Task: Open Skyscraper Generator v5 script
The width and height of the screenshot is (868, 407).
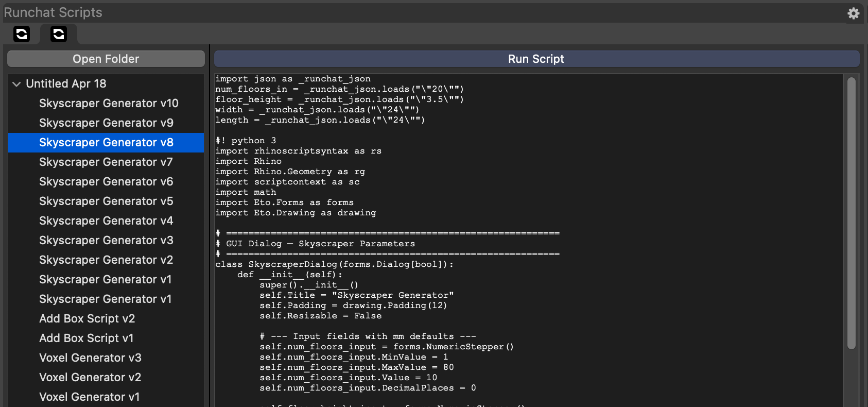Action: 106,201
